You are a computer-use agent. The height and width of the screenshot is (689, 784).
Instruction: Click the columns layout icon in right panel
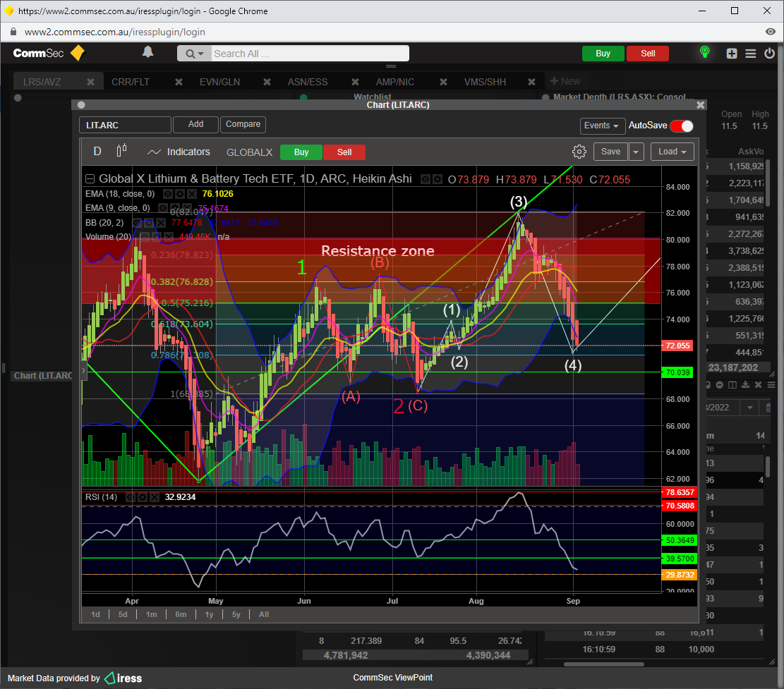(x=732, y=385)
